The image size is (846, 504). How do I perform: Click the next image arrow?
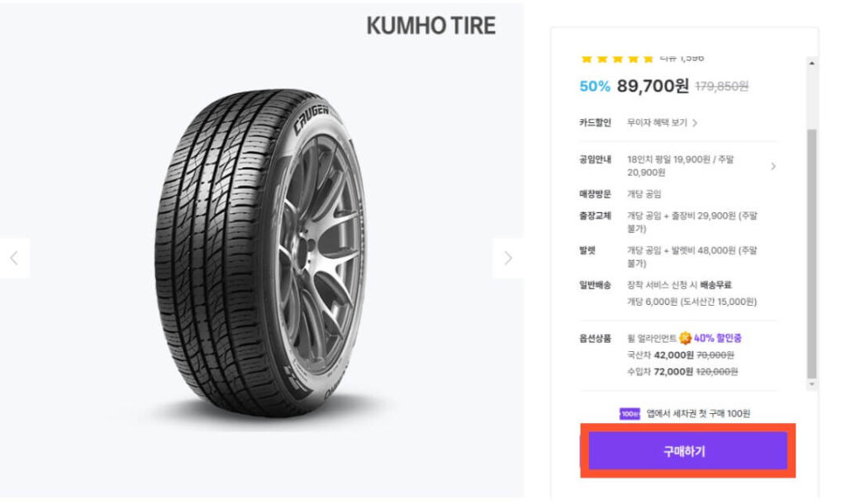pos(507,258)
